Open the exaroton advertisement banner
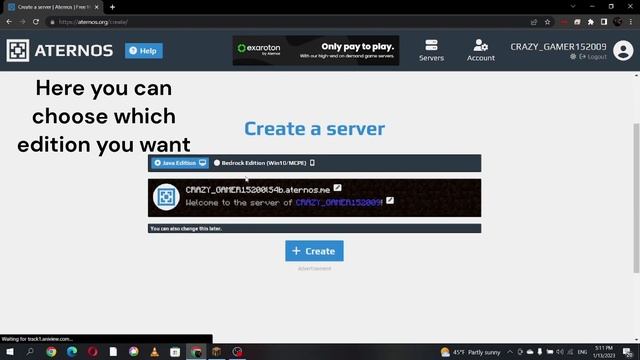The height and width of the screenshot is (360, 640). coord(316,51)
